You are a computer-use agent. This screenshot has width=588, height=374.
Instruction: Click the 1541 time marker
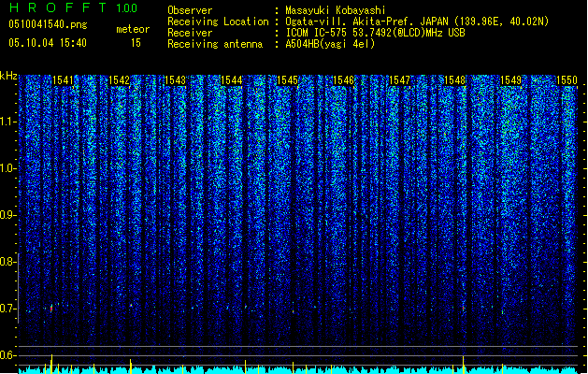click(63, 80)
